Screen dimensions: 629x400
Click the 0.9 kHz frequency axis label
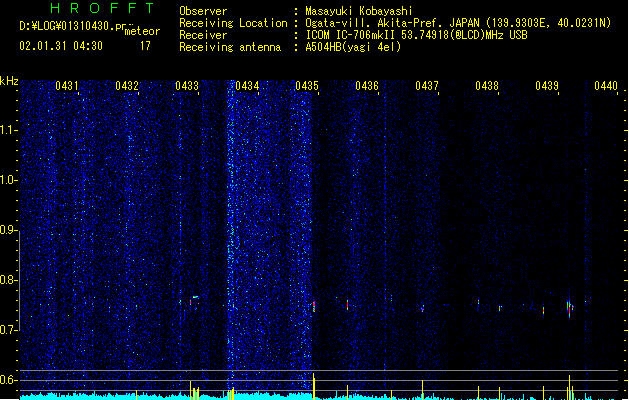8,230
